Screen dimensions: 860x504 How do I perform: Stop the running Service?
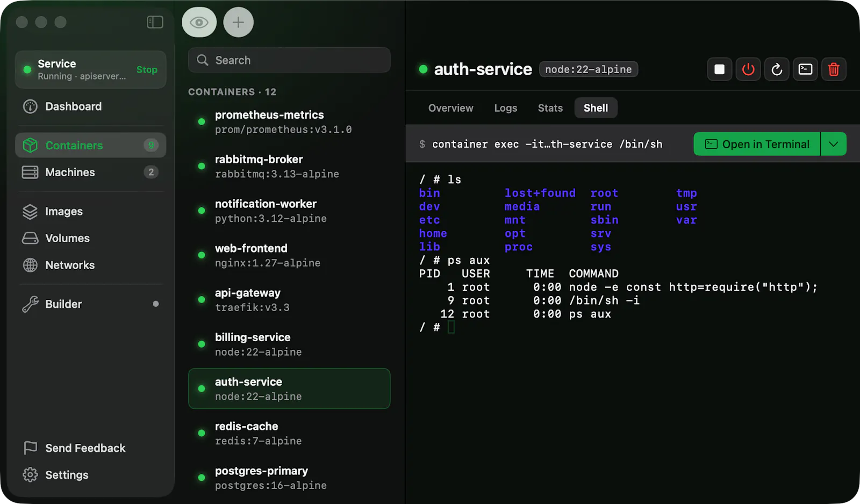(x=147, y=70)
